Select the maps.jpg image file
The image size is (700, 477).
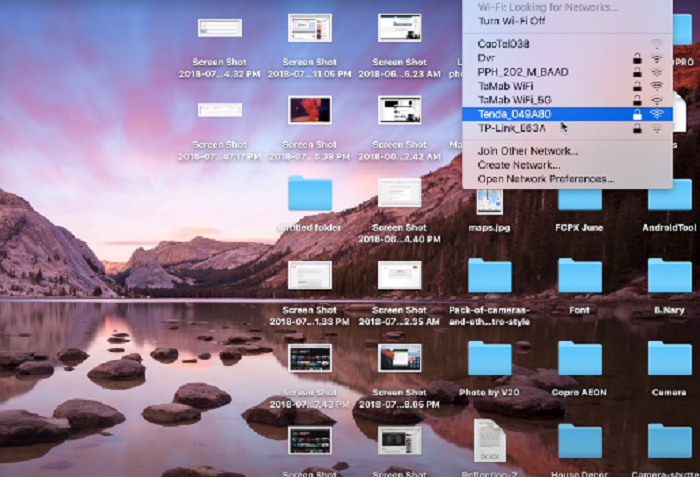(x=490, y=200)
